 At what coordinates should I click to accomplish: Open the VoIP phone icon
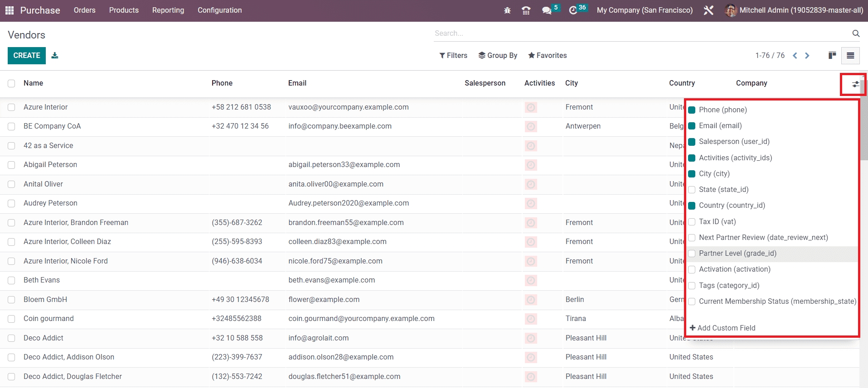pyautogui.click(x=526, y=10)
